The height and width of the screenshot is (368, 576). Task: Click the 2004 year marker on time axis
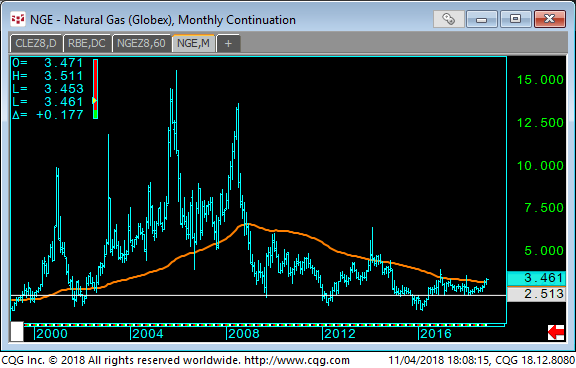coord(147,334)
